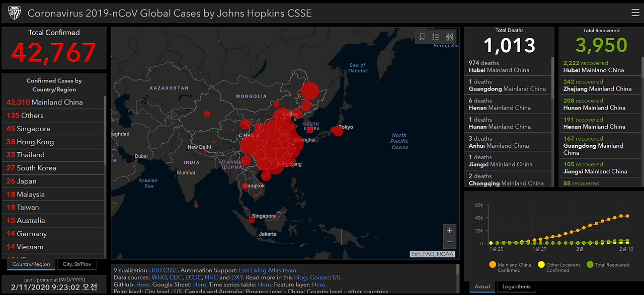Click 191 recovered Henan entry
Screen dimensions: 644x295
600,123
